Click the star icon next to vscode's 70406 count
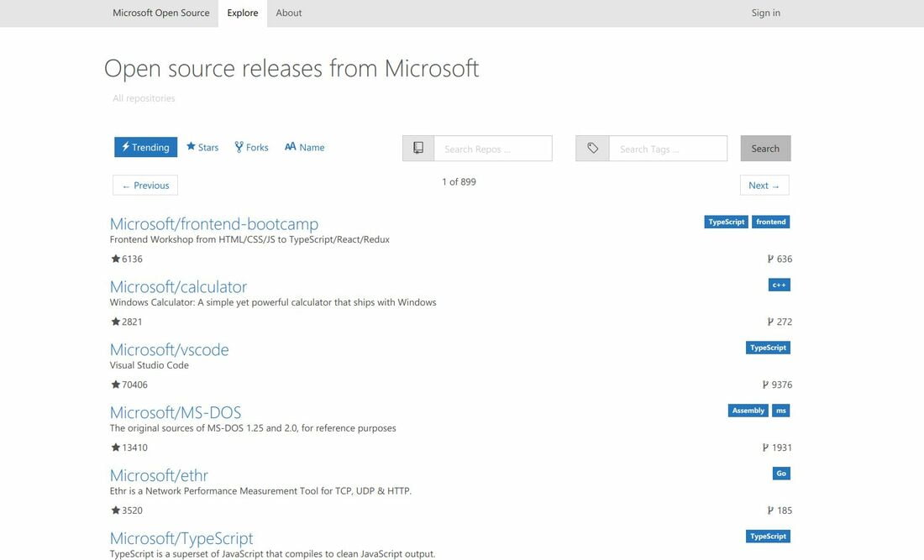 pos(114,384)
